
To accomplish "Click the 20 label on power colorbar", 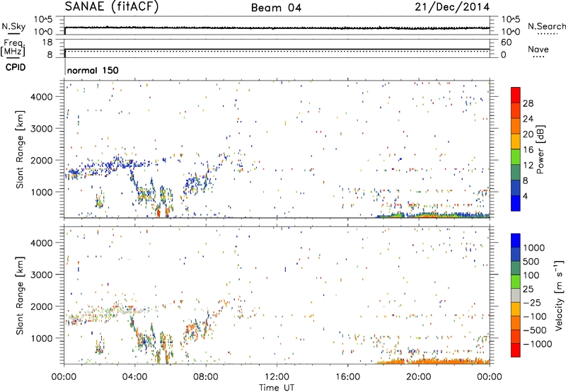I will [528, 134].
